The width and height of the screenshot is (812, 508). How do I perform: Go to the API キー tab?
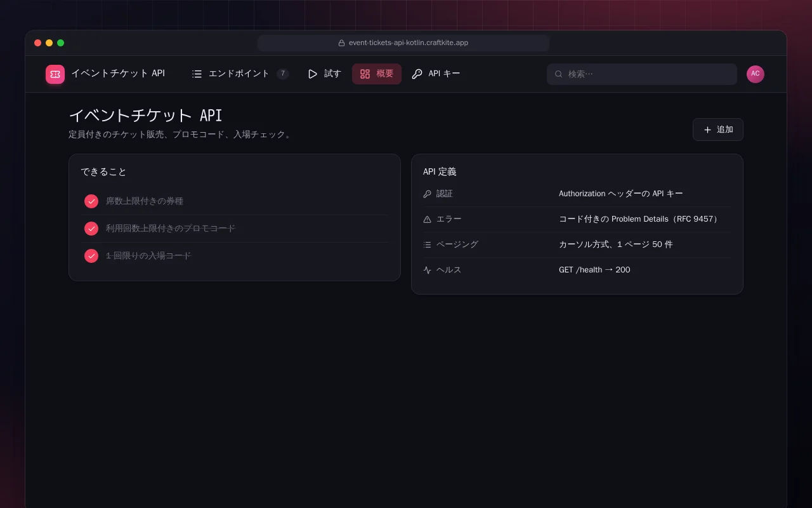(436, 74)
